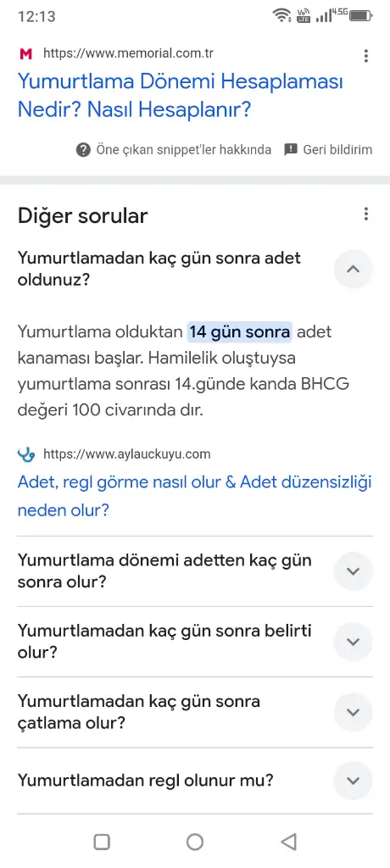
Task: Tap the https://www.aylauckuyu.com source URL
Action: tap(127, 454)
